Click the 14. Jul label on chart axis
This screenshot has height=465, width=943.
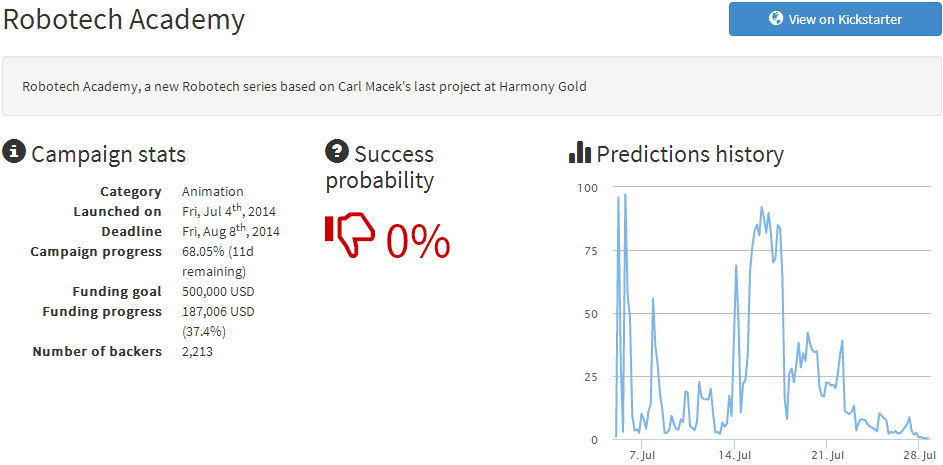(734, 454)
